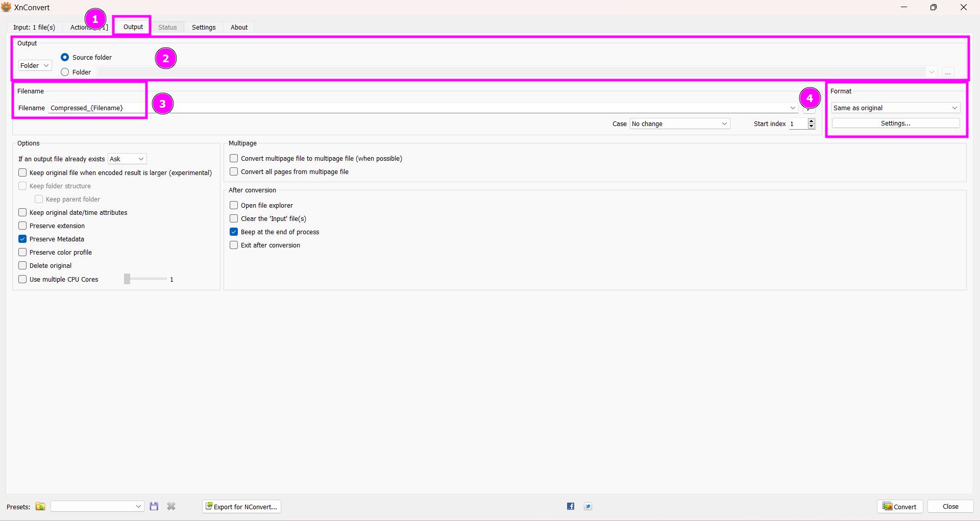The image size is (980, 521).
Task: Enable Exit after conversion
Action: 234,245
